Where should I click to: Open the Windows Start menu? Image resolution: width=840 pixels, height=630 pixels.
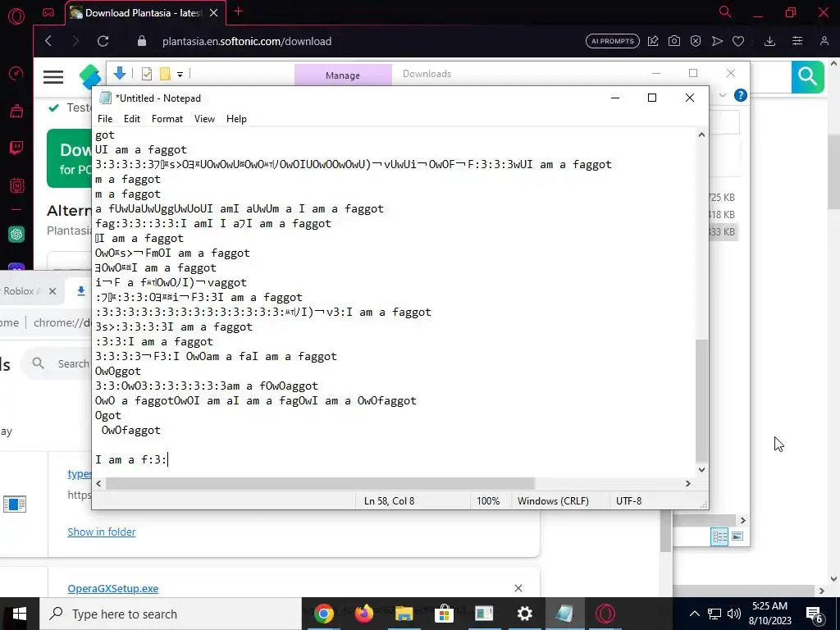[20, 614]
